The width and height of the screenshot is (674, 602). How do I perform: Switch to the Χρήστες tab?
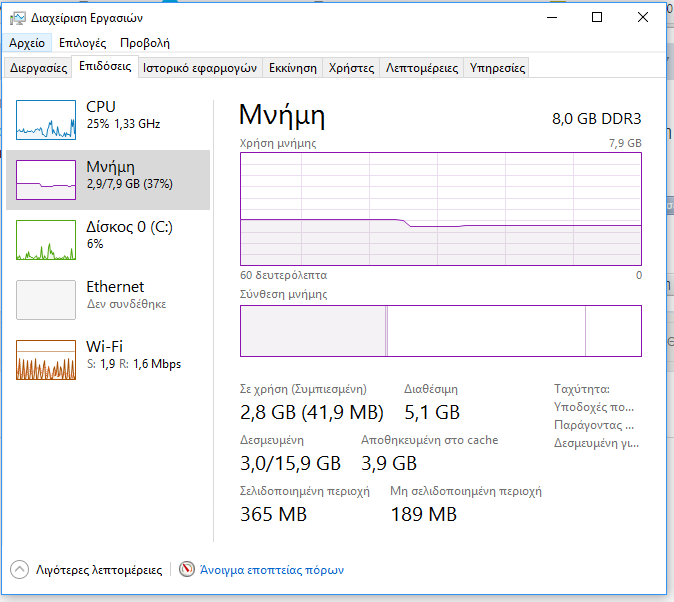[351, 68]
